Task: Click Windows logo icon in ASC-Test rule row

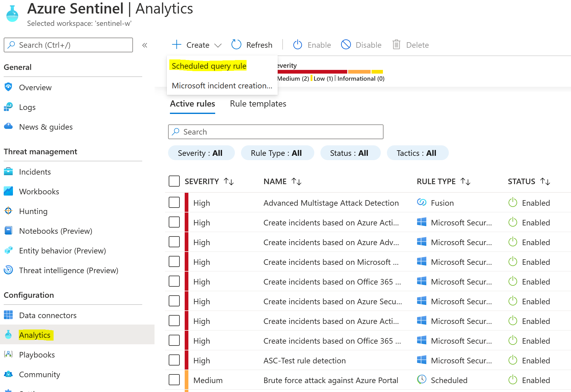Action: [x=422, y=360]
